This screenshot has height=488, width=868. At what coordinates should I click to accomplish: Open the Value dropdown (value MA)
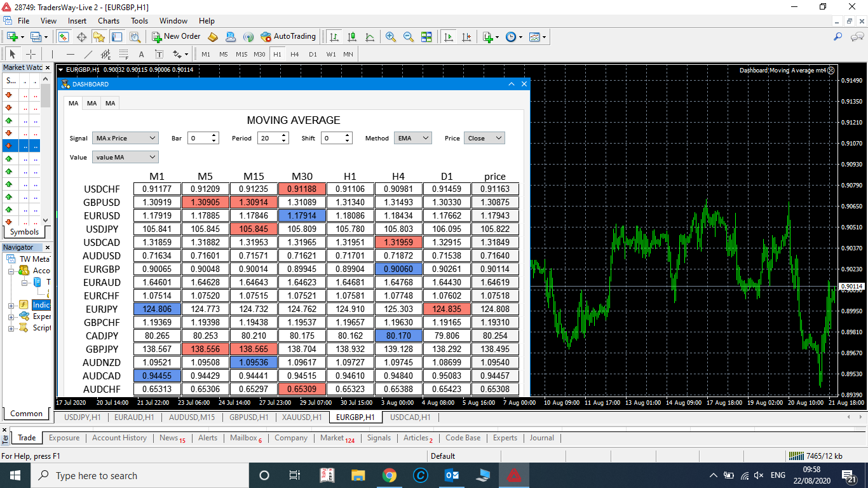[x=125, y=157]
